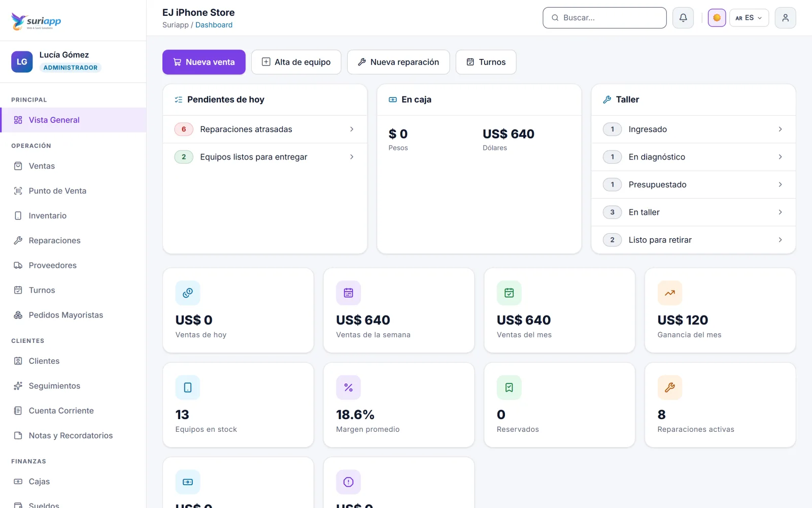Open Punto de Venta sidebar item
The height and width of the screenshot is (508, 812).
click(x=73, y=191)
